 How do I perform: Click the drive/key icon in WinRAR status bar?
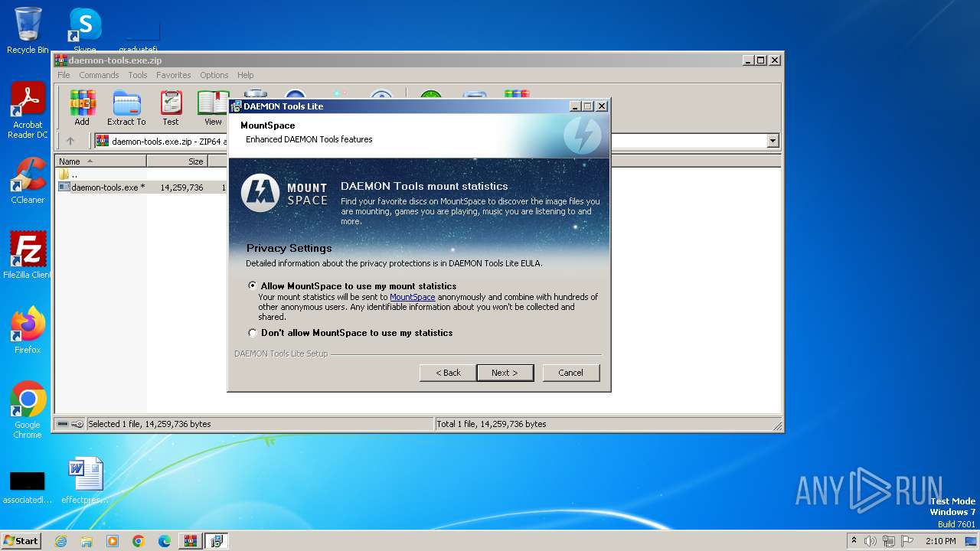(x=70, y=424)
